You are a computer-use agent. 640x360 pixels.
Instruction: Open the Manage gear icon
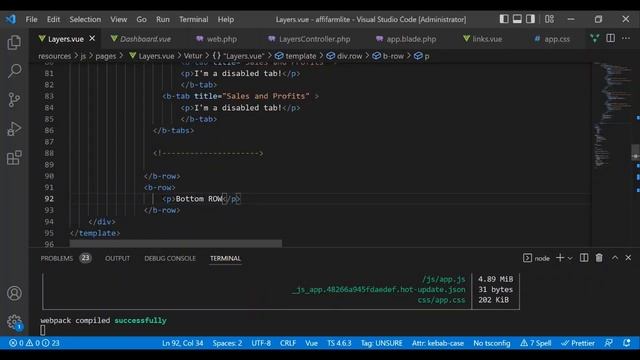[14, 322]
